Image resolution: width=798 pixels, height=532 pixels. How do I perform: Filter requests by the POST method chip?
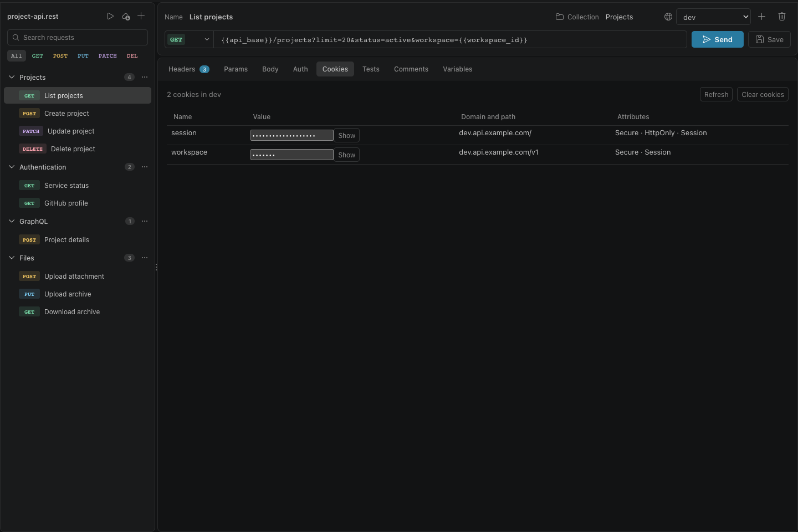[60, 56]
